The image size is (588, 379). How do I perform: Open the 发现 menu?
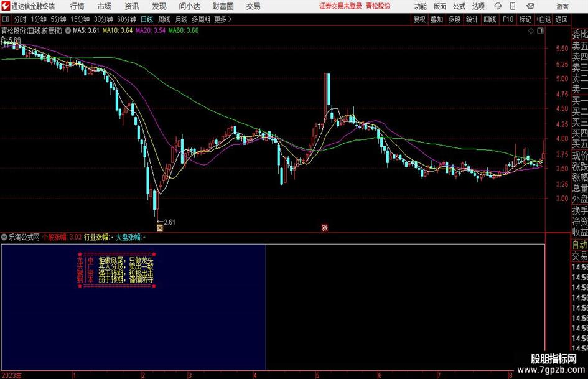click(x=159, y=6)
